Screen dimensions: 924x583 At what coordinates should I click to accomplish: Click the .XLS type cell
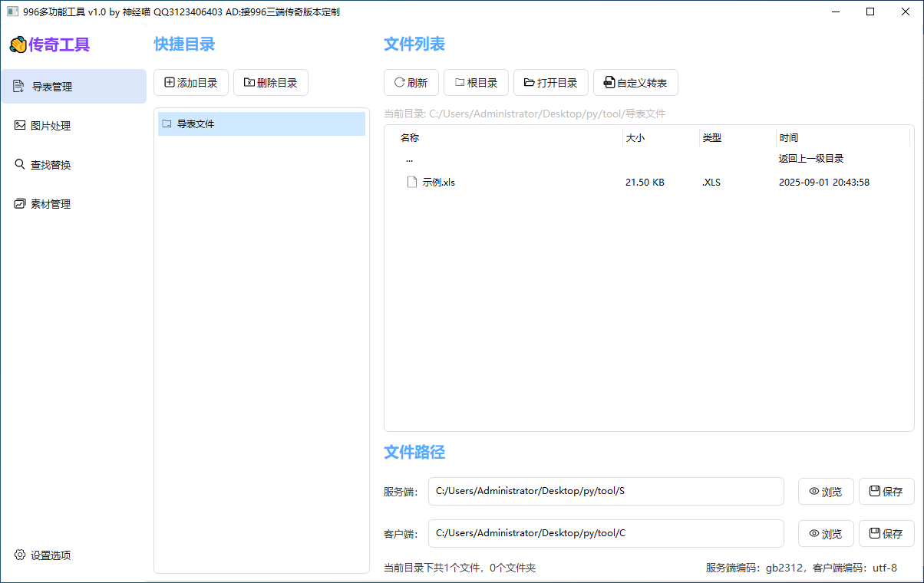coord(711,183)
